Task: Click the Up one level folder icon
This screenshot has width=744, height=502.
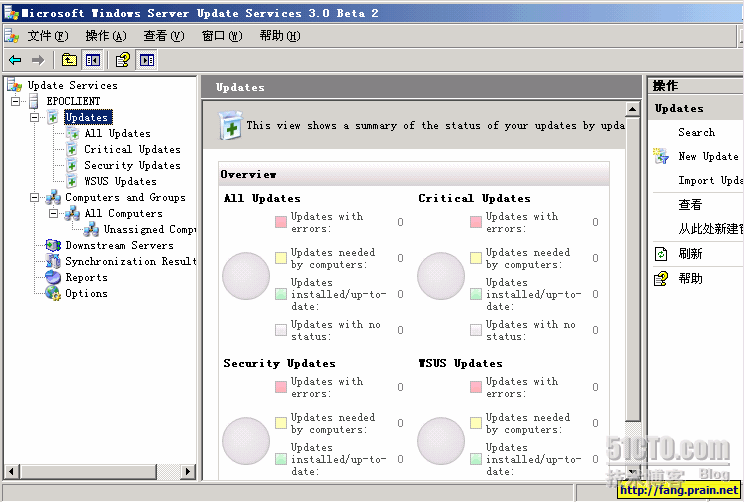Action: coord(69,60)
